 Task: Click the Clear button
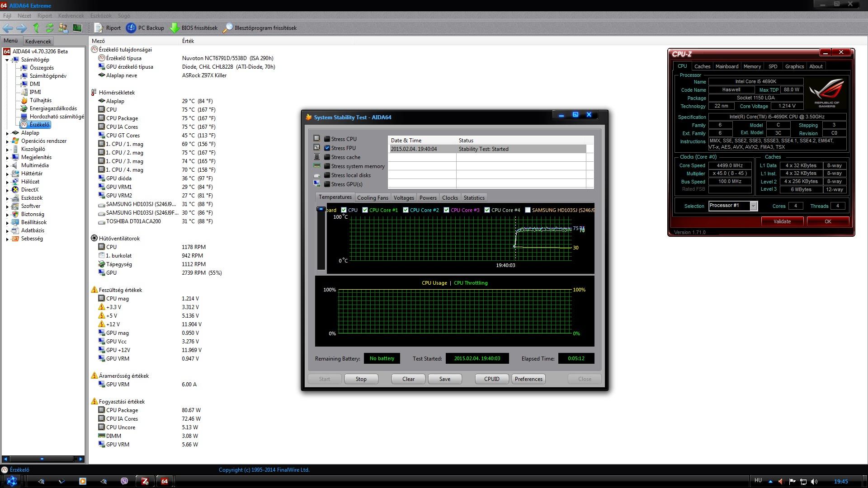click(408, 379)
